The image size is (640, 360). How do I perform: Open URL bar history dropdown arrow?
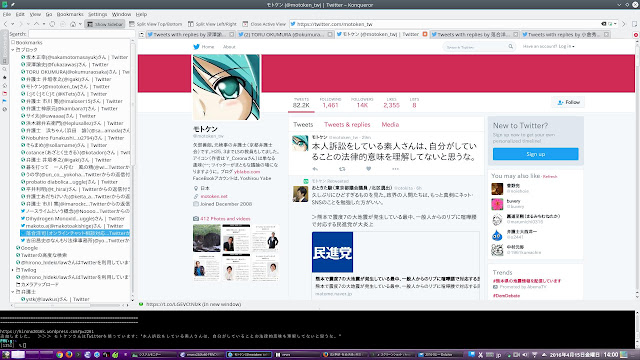pos(615,24)
